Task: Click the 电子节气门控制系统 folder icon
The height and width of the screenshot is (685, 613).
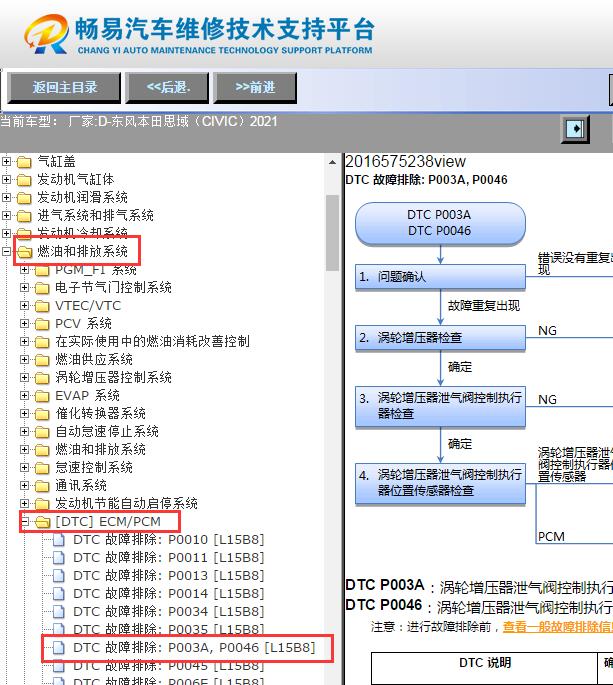Action: click(42, 288)
